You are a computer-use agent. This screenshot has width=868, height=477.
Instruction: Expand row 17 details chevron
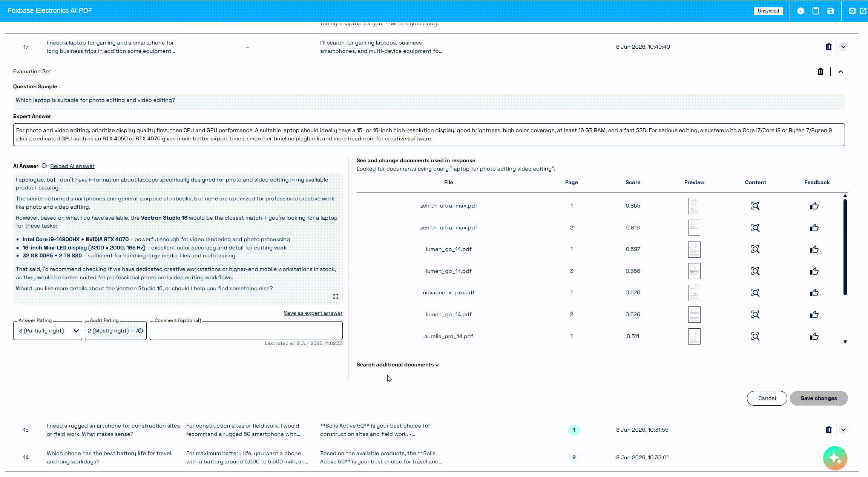[843, 47]
